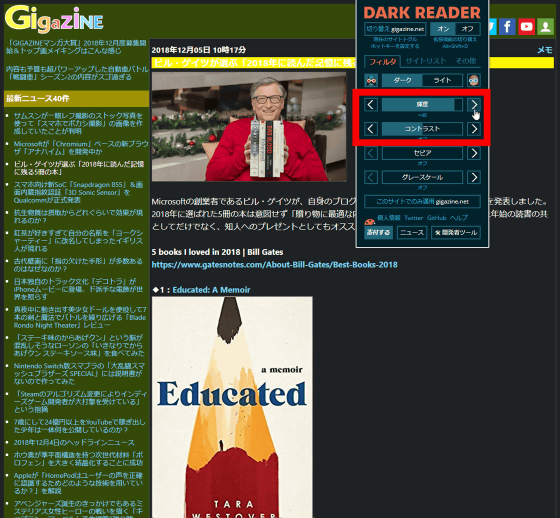
Task: Open デコトラ iPhoneムービー news item
Action: (x=78, y=289)
